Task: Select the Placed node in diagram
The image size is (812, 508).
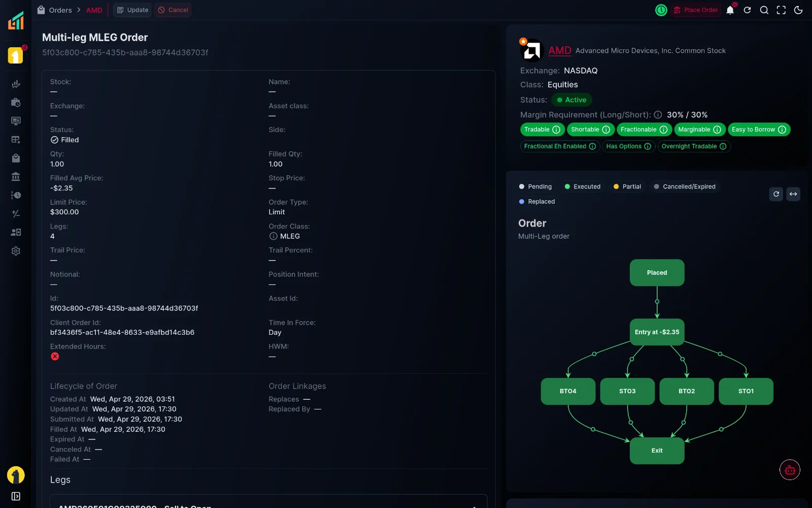Action: click(657, 273)
